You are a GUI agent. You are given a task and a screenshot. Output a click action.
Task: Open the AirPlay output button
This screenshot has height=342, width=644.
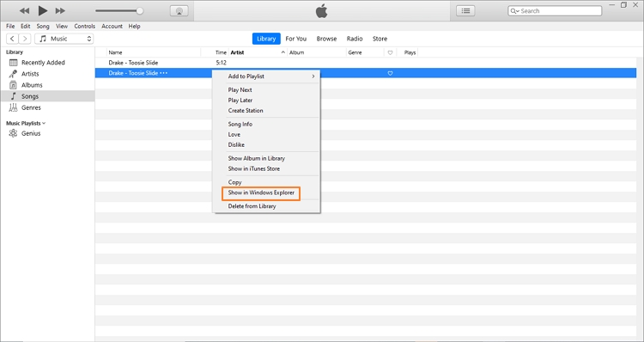point(179,11)
